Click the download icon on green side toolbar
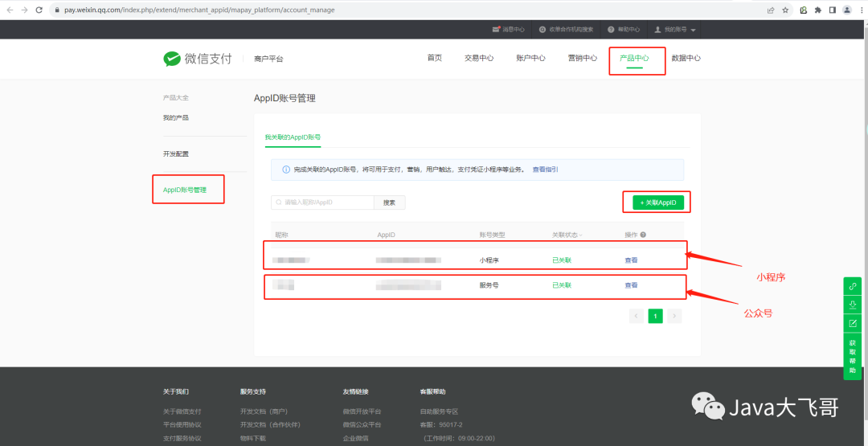The width and height of the screenshot is (868, 446). pos(853,305)
